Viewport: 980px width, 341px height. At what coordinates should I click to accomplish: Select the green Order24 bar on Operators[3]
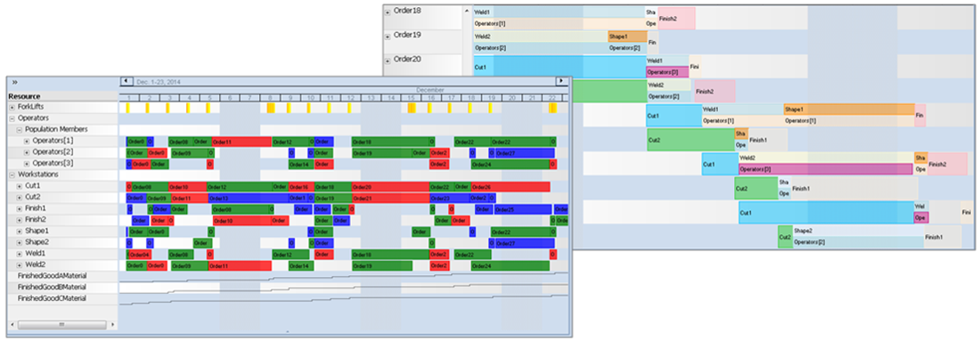coord(510,164)
